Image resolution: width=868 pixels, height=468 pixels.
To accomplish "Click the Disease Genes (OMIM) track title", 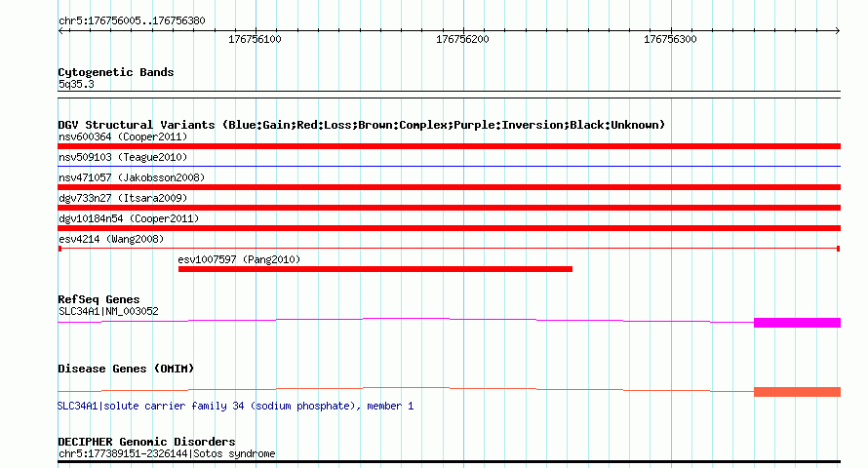I will [x=126, y=369].
